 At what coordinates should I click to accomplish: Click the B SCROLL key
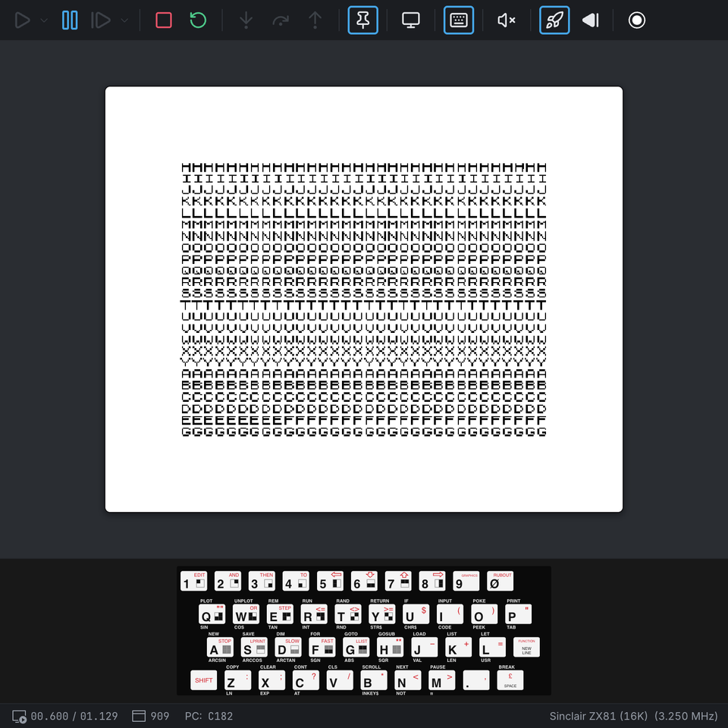(374, 680)
